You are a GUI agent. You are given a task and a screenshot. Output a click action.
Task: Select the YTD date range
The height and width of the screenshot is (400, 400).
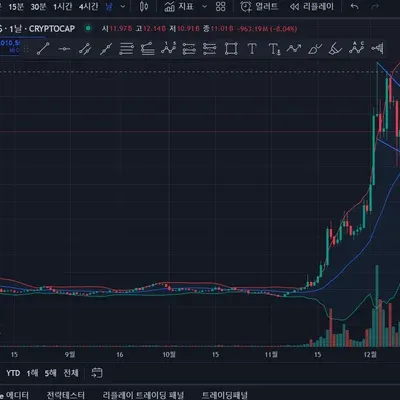(13, 373)
